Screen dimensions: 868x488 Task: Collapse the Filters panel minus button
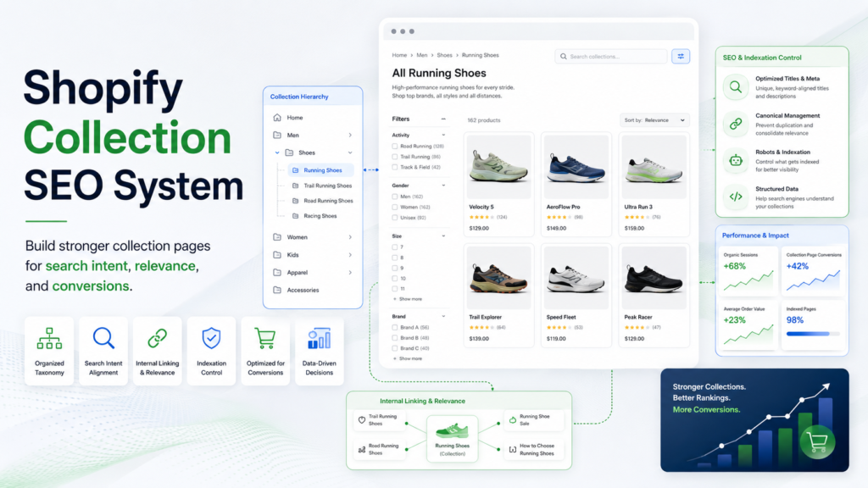click(443, 119)
